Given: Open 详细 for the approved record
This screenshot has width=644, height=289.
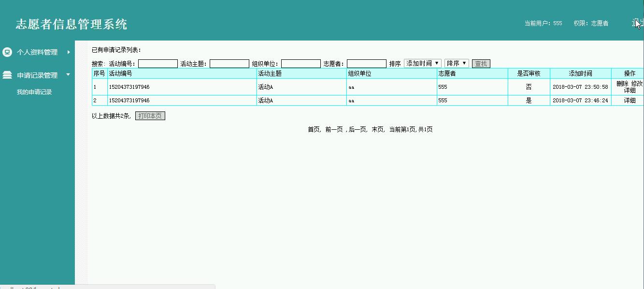Looking at the screenshot, I should (630, 100).
